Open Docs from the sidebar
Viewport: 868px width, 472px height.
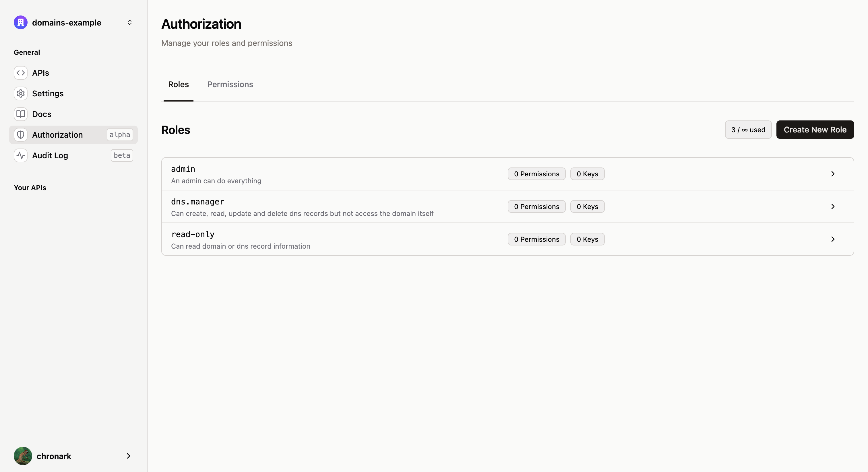point(73,114)
